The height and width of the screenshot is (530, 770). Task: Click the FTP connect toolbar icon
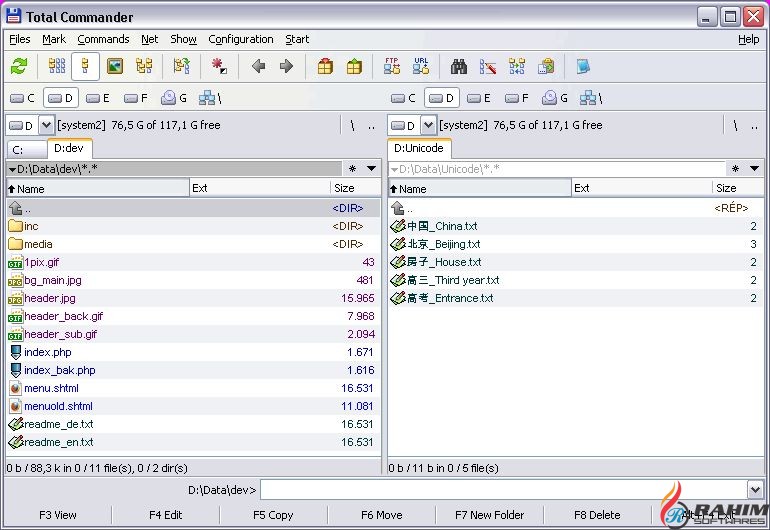[392, 67]
